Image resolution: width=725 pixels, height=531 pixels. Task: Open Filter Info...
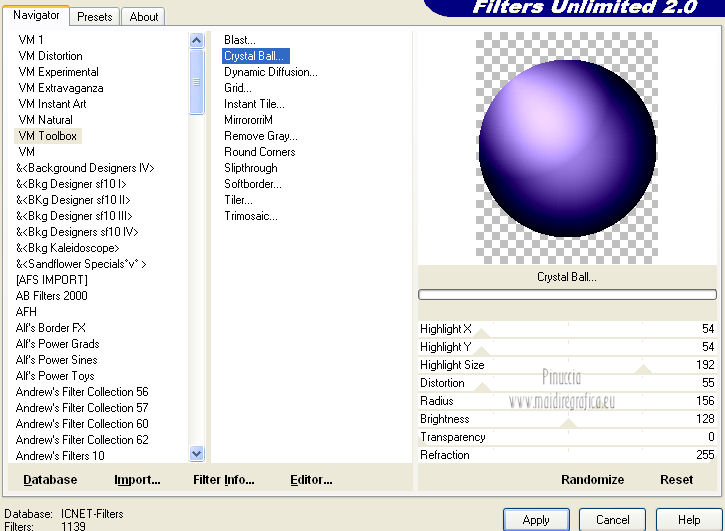[x=224, y=480]
